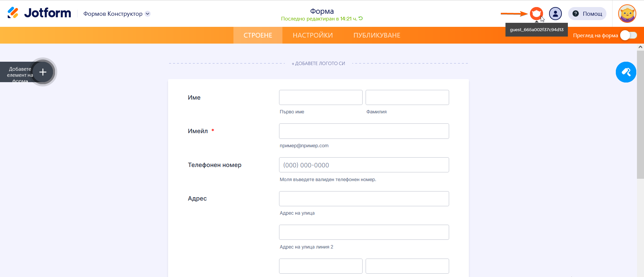Open the add collaborators person icon
Screen dimensions: 644x277
coord(555,14)
